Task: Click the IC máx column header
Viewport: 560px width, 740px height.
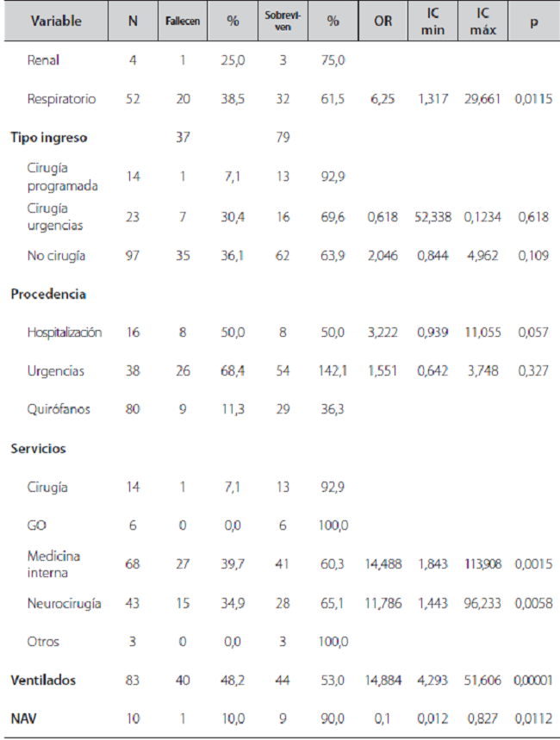Action: [483, 21]
